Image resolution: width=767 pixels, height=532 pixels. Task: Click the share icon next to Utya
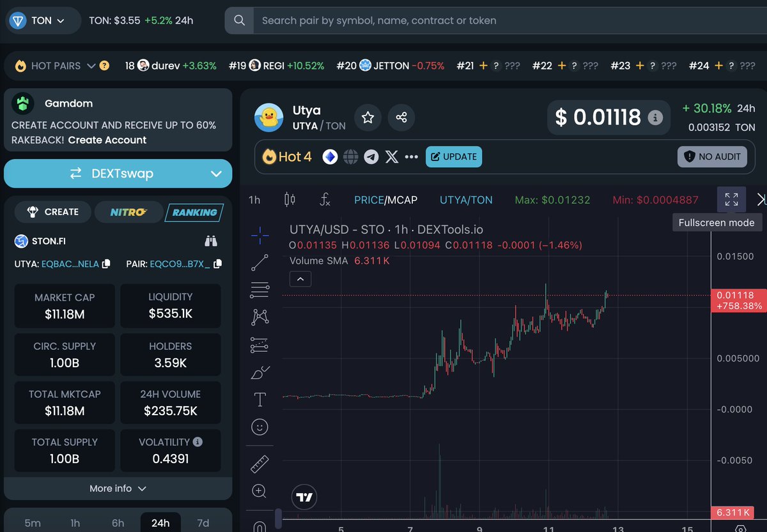click(401, 118)
